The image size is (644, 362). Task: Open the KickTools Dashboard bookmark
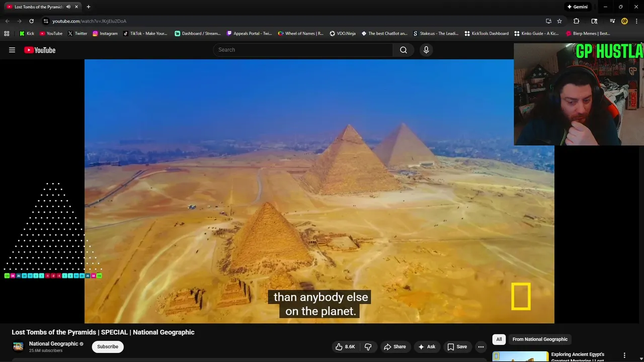(487, 34)
